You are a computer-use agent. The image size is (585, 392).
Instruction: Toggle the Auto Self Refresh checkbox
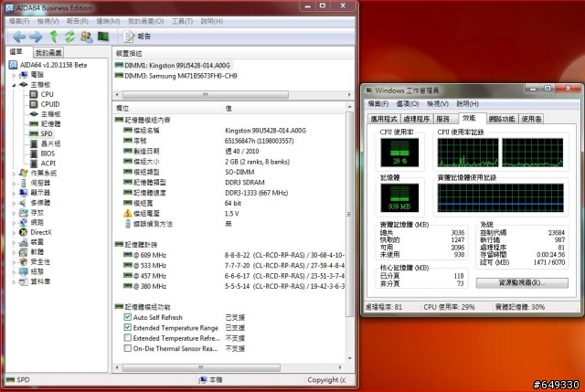tap(128, 317)
